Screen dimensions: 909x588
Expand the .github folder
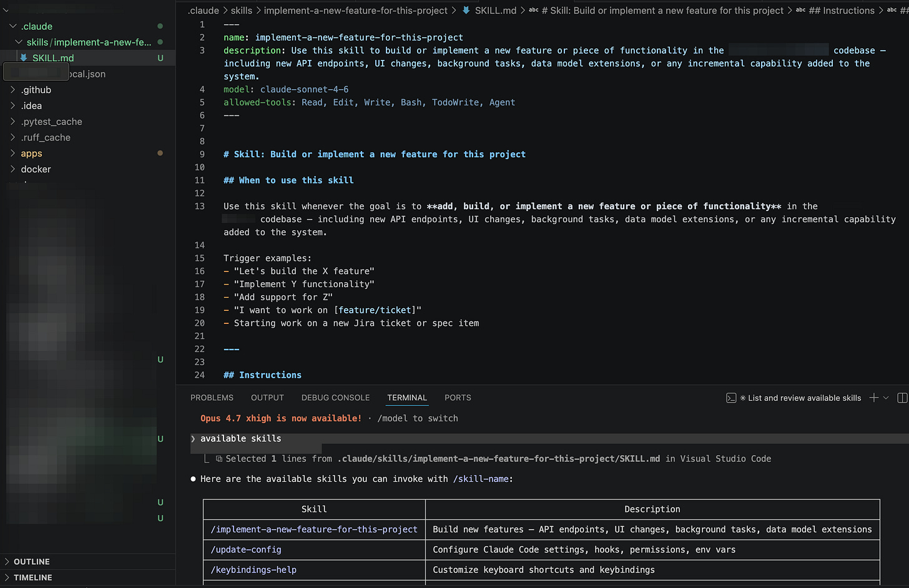(x=13, y=90)
